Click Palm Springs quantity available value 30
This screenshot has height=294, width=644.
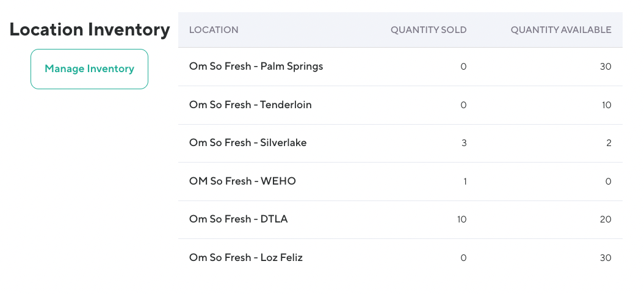tap(605, 67)
